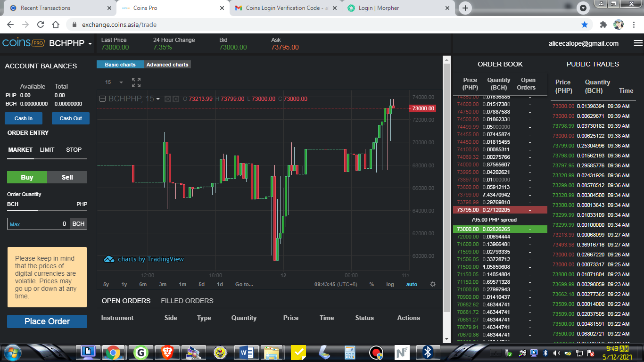
Task: Open the Chrome tab search dropdown
Action: [x=584, y=8]
